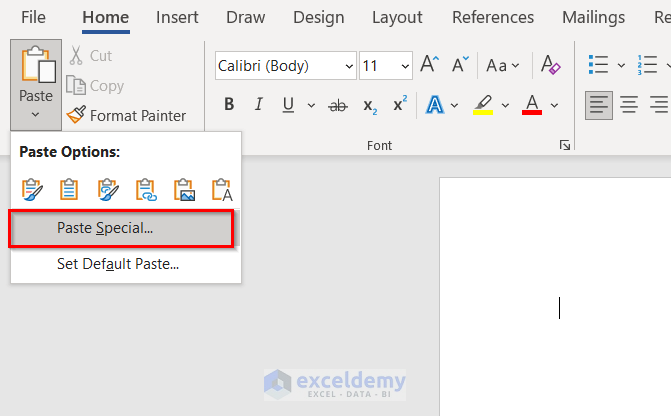
Task: Click the Format Painter brush icon
Action: (x=77, y=115)
